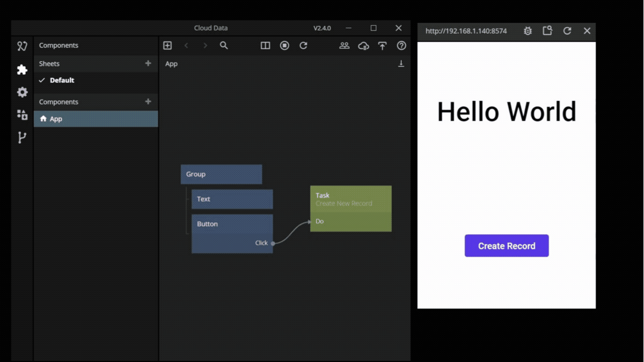644x362 pixels.
Task: Toggle the split layout panel icon
Action: pos(265,46)
